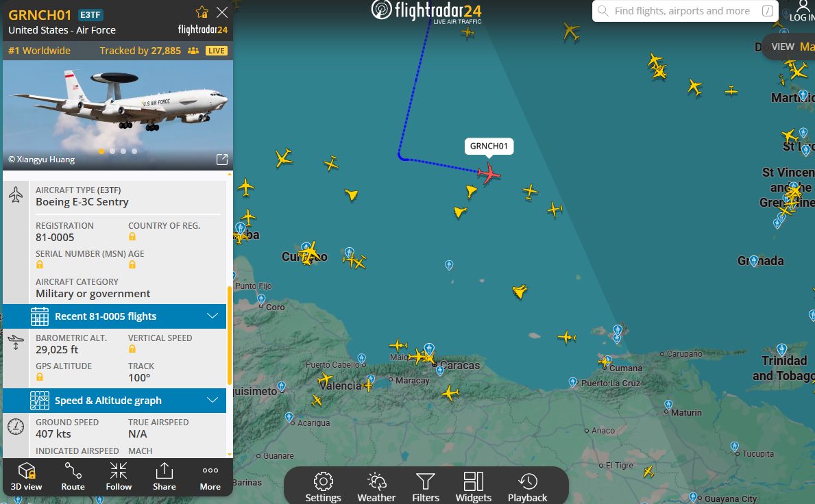Image resolution: width=815 pixels, height=504 pixels.
Task: Open the 3D view of the aircraft
Action: tap(27, 477)
